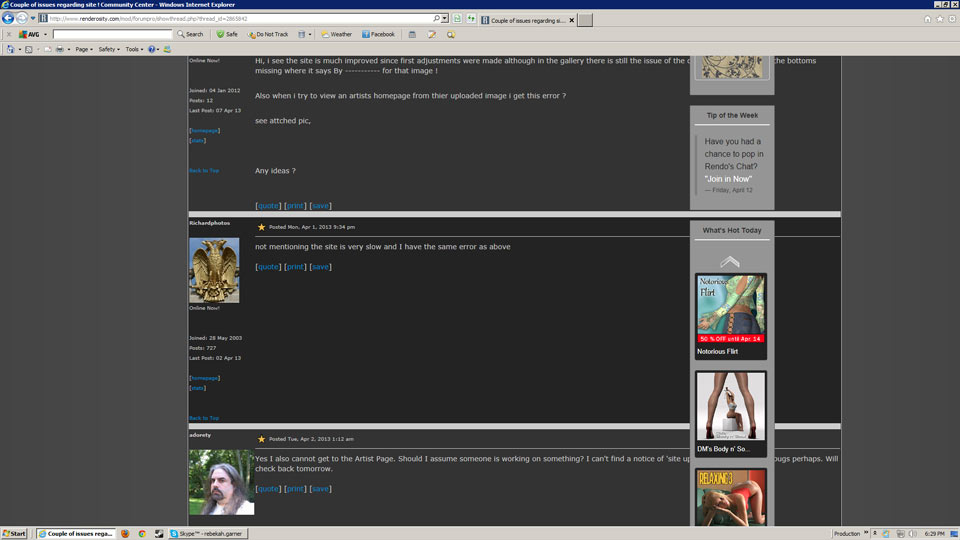Open a new blank tab
The image size is (960, 540).
(585, 20)
